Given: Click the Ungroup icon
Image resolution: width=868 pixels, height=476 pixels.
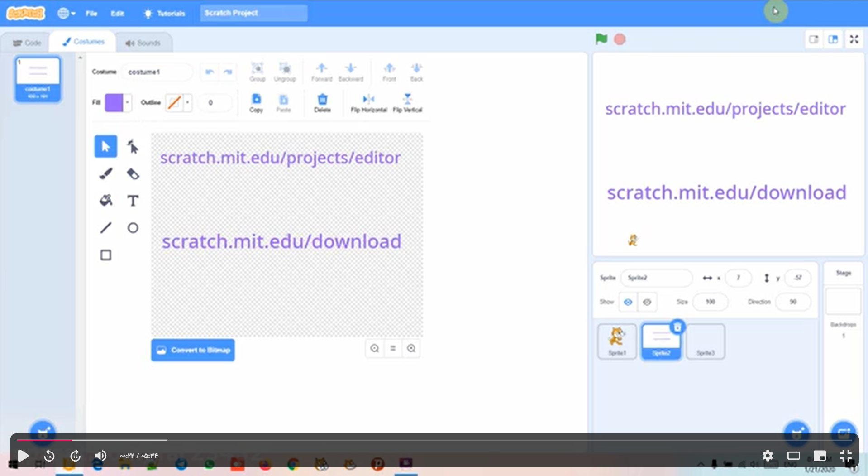Looking at the screenshot, I should click(x=285, y=72).
